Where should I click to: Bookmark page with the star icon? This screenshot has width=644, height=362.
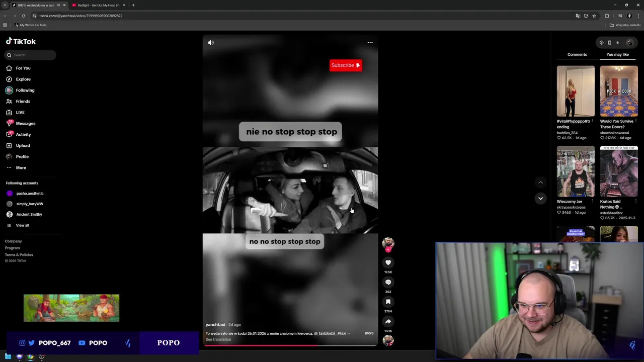594,16
